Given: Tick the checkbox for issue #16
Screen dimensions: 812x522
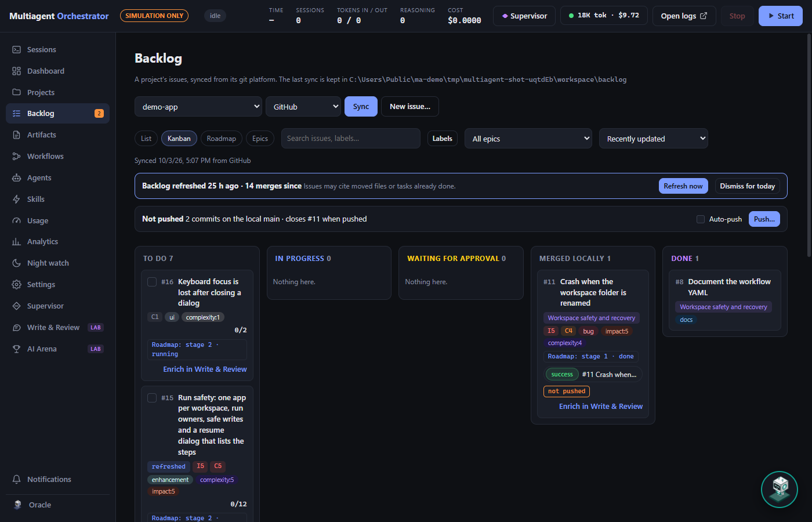Looking at the screenshot, I should [x=152, y=282].
